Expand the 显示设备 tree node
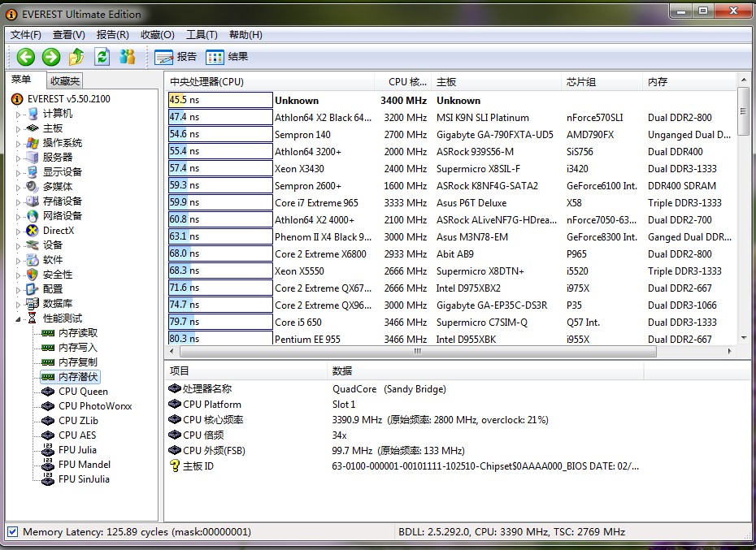Screen dimensions: 756x550 (x=19, y=173)
